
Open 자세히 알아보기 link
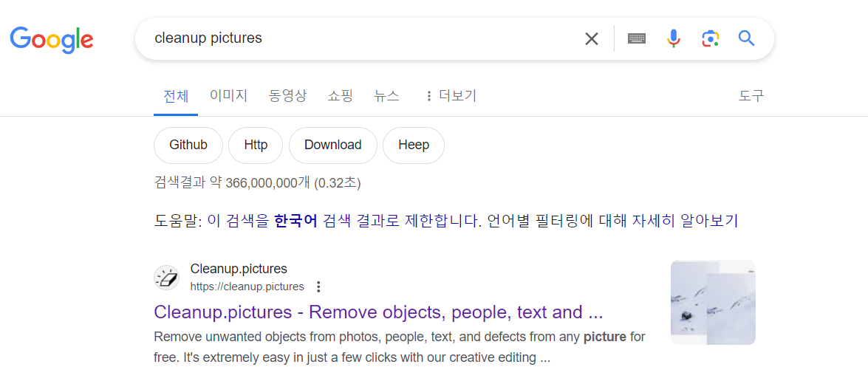coord(685,222)
